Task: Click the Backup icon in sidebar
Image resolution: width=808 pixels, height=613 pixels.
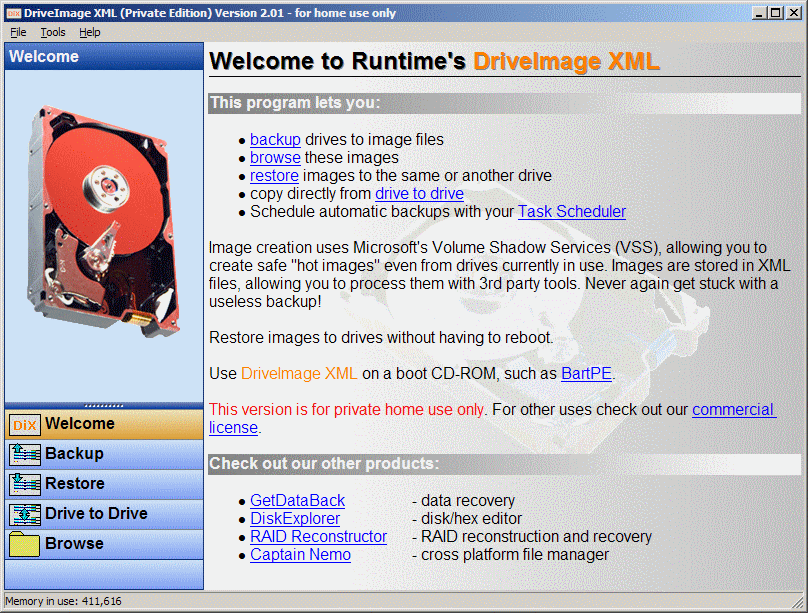Action: point(24,454)
